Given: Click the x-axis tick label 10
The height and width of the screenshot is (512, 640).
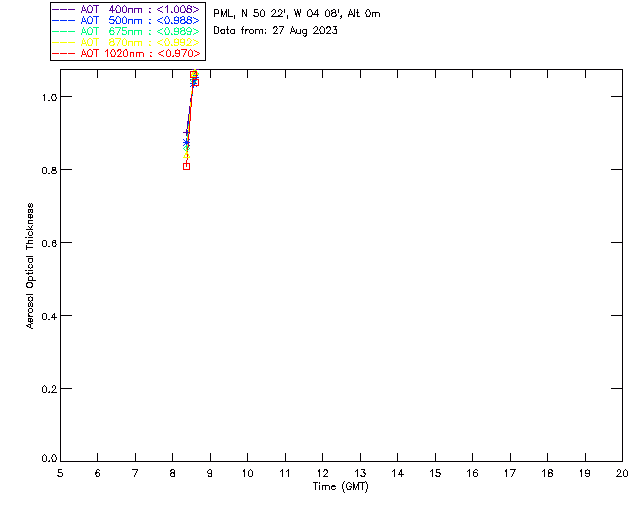Looking at the screenshot, I should click(247, 473).
